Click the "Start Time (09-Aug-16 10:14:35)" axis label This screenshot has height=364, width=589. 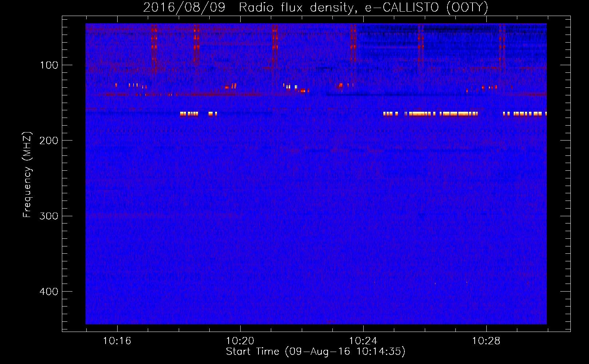(x=316, y=352)
